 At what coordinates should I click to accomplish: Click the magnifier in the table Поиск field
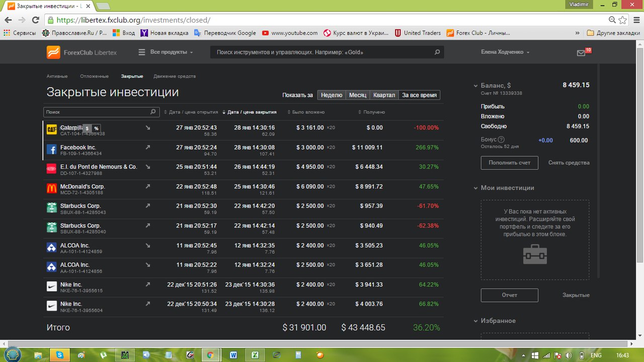[153, 112]
